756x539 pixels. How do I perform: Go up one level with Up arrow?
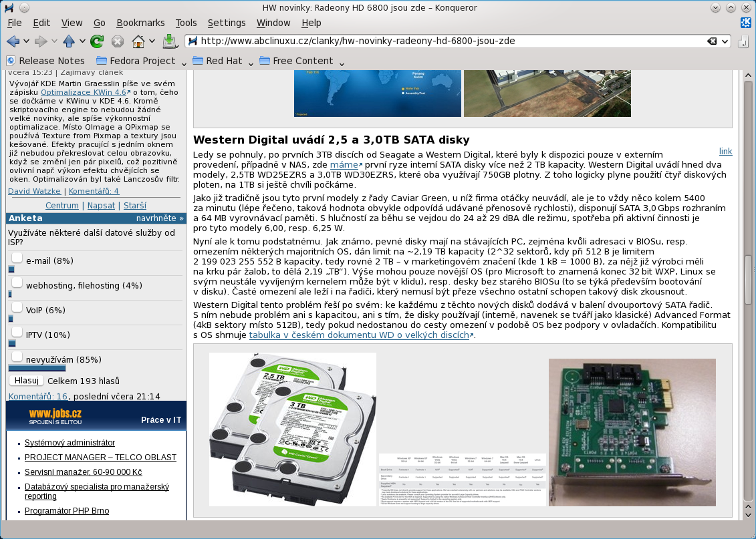click(69, 41)
